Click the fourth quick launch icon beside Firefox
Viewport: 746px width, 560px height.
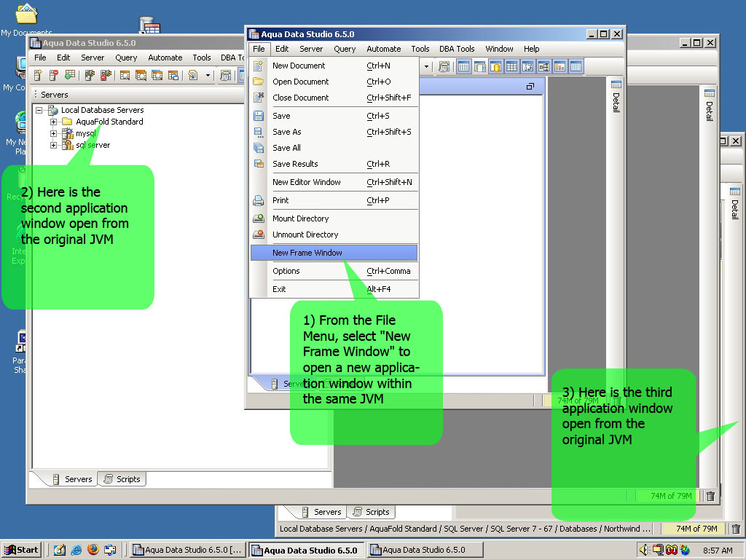point(110,550)
